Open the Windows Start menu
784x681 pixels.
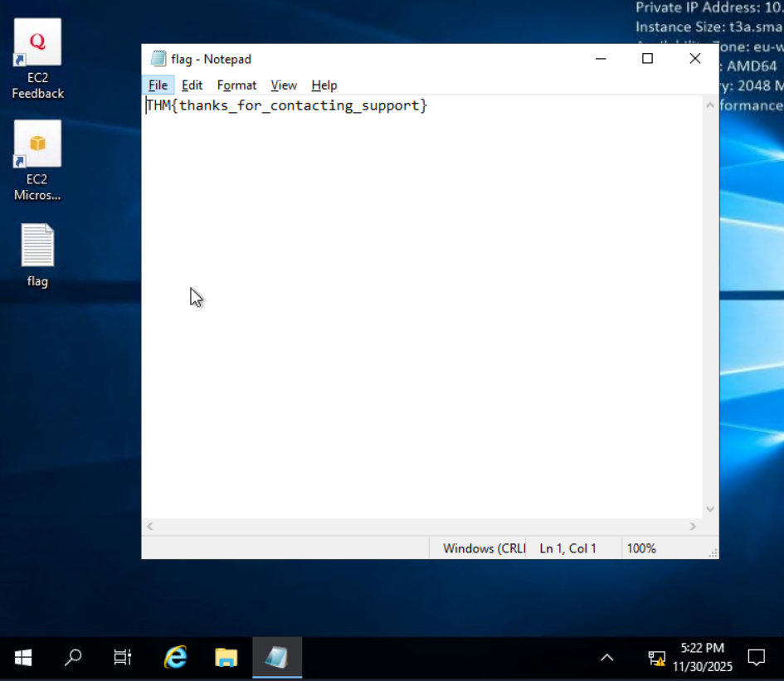[x=23, y=658]
